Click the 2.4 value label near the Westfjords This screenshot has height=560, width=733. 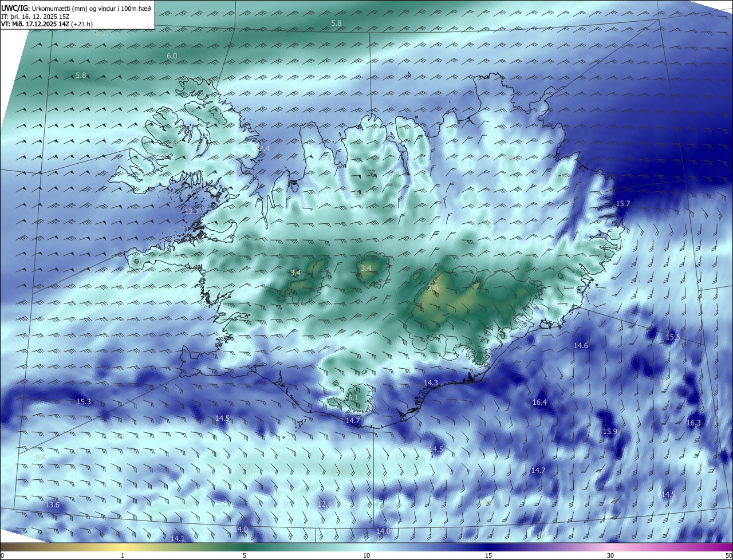coord(264,148)
